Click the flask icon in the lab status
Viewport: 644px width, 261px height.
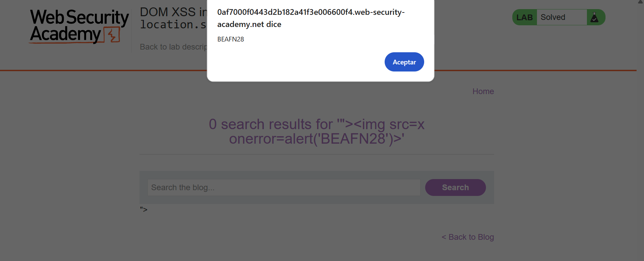(594, 18)
